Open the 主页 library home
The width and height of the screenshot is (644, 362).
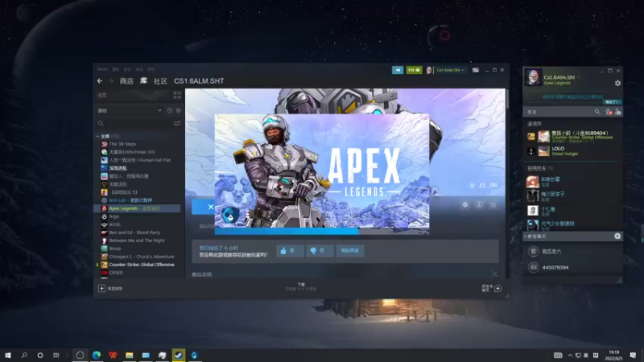point(102,95)
